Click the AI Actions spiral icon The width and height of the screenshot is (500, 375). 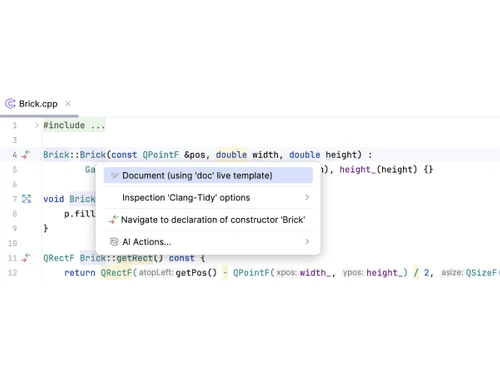[x=114, y=242]
